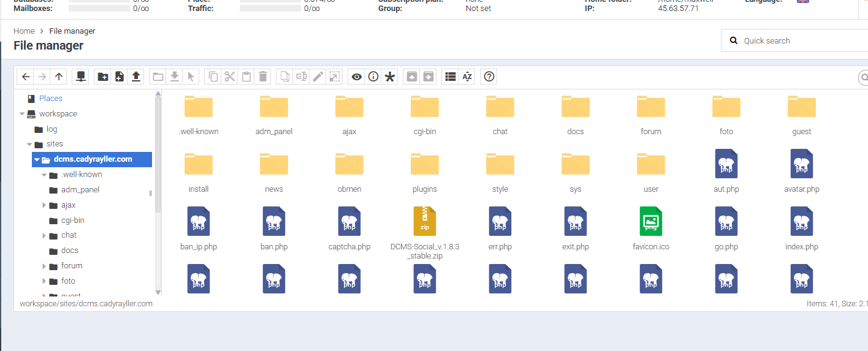This screenshot has width=868, height=351.
Task: Collapse the sites tree node
Action: (29, 145)
